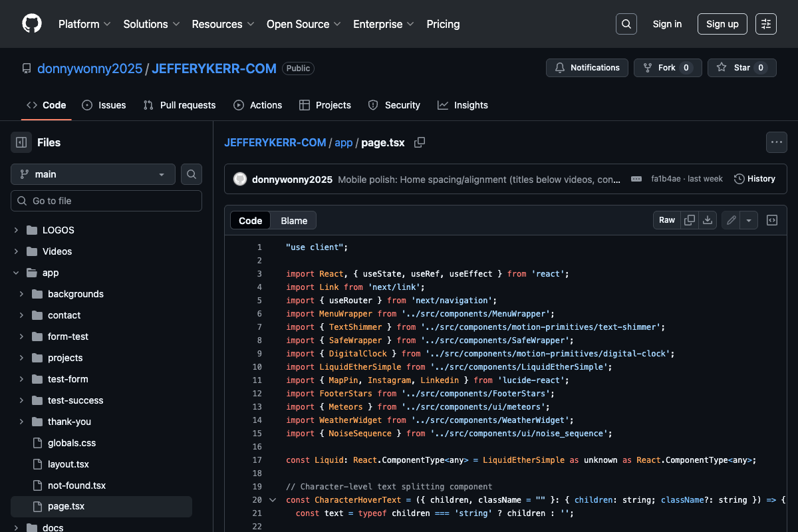The height and width of the screenshot is (532, 798).
Task: Click the GitHub logo icon
Action: tap(32, 24)
